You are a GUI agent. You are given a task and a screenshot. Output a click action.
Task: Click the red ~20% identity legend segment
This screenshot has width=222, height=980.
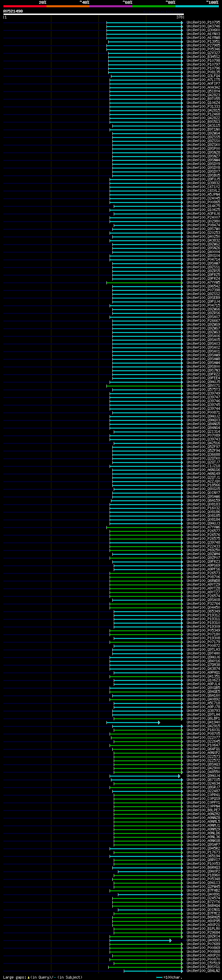25,6
